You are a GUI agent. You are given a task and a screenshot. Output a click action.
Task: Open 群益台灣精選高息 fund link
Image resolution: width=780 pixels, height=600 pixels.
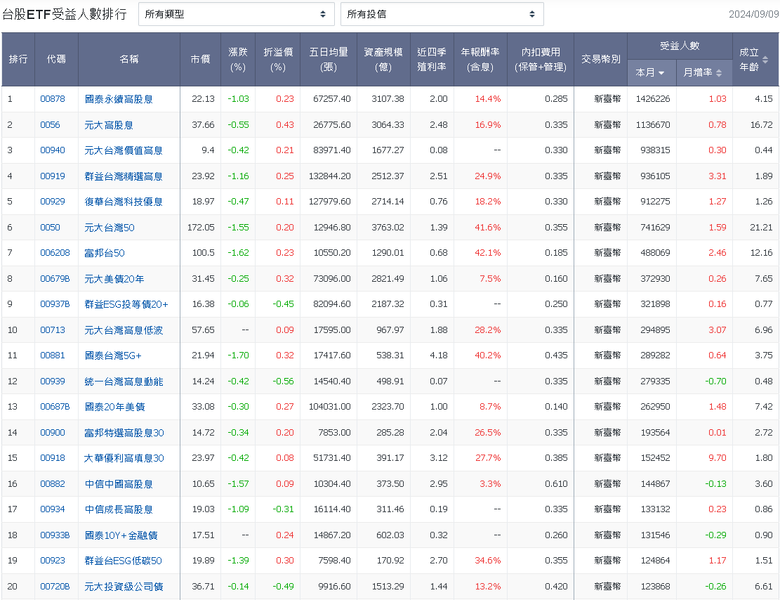123,176
